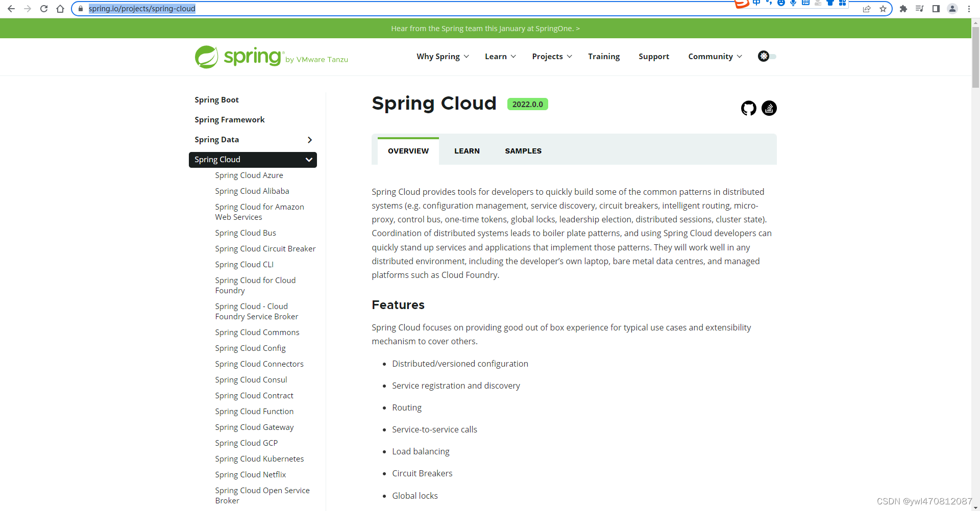The height and width of the screenshot is (511, 980).
Task: Expand the Why Spring dropdown menu
Action: pyautogui.click(x=443, y=56)
